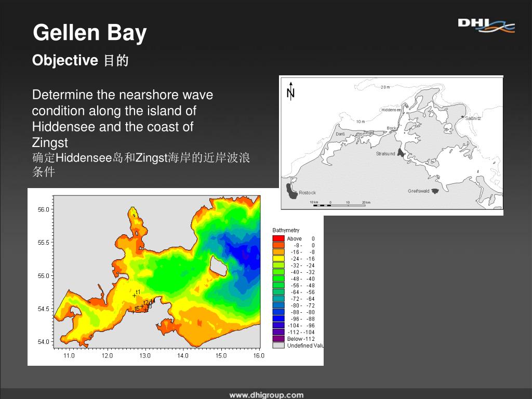Screen dimensions: 532x399
Task: Click the 54.0 latitude axis label
Action: pos(44,342)
